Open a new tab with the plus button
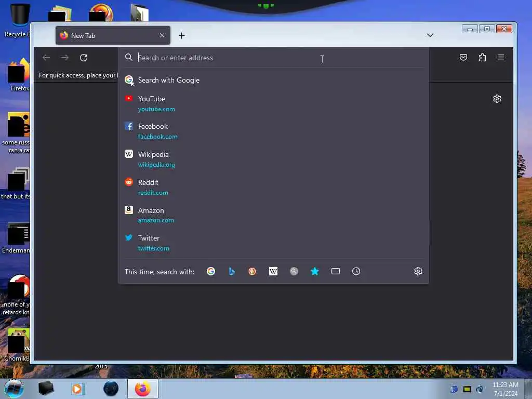 coord(182,36)
